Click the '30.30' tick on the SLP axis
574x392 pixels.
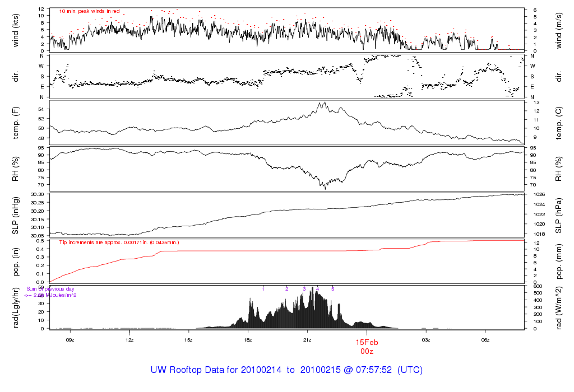coord(38,194)
